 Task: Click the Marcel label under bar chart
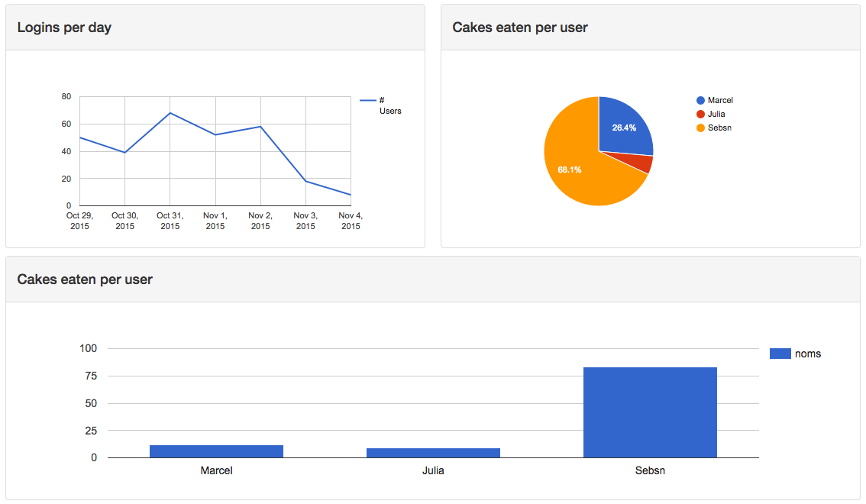pyautogui.click(x=217, y=471)
